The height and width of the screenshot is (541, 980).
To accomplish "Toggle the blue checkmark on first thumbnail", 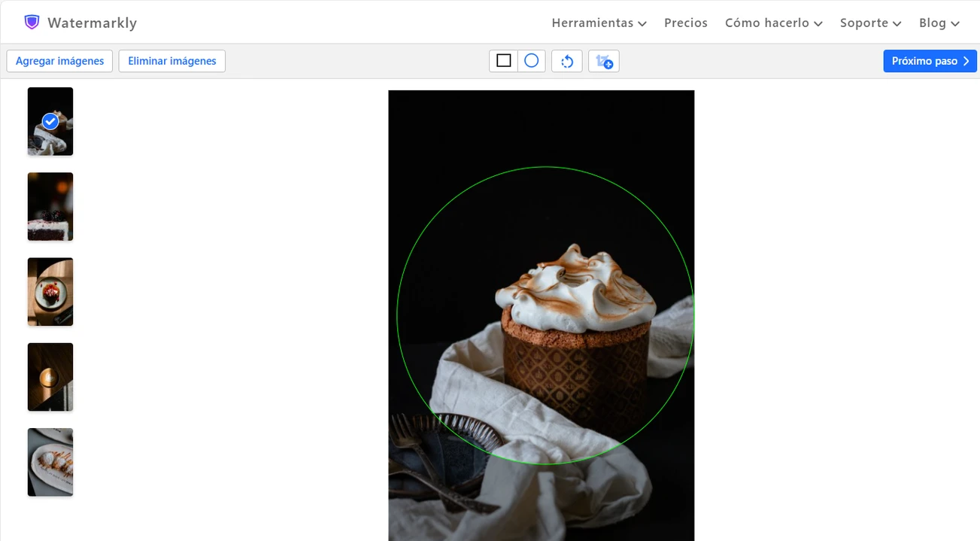I will click(x=50, y=121).
